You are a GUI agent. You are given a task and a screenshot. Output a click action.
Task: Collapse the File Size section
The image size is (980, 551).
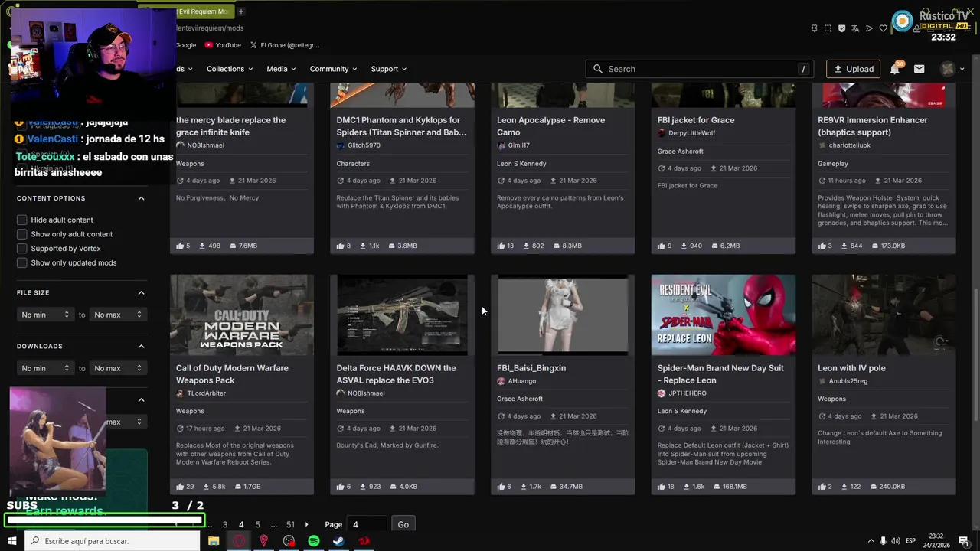(141, 292)
